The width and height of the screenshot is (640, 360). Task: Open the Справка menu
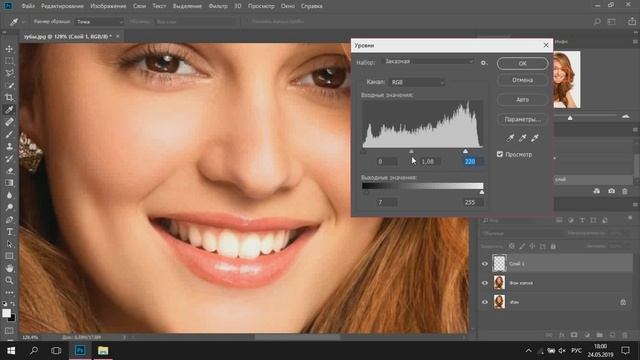point(311,6)
